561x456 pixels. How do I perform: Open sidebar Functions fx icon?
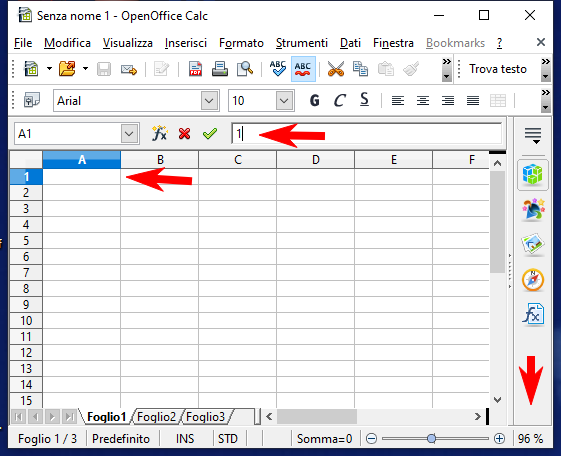pos(533,314)
